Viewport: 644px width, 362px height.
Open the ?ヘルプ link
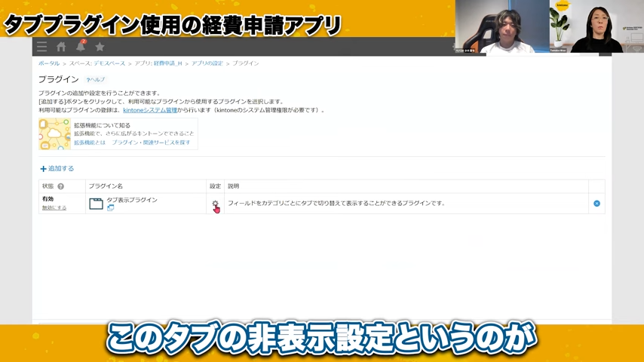click(x=95, y=80)
